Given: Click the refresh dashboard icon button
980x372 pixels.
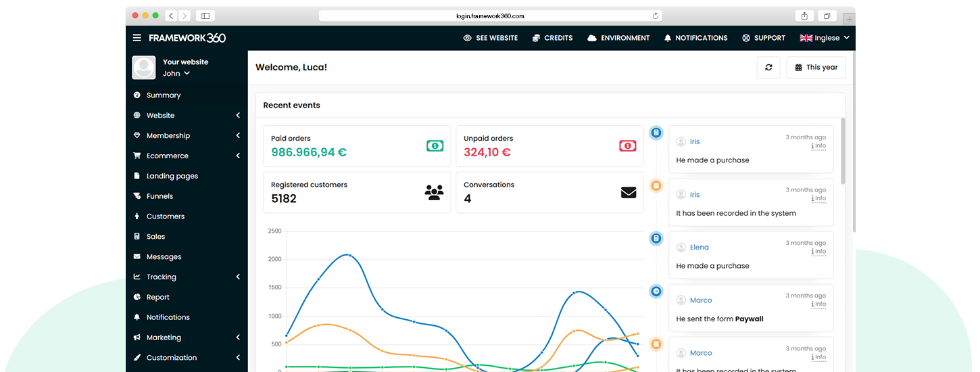Looking at the screenshot, I should [768, 68].
